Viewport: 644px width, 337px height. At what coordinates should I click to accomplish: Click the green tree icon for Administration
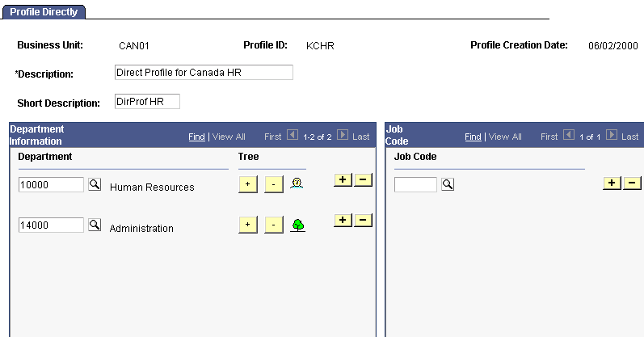[x=298, y=225]
